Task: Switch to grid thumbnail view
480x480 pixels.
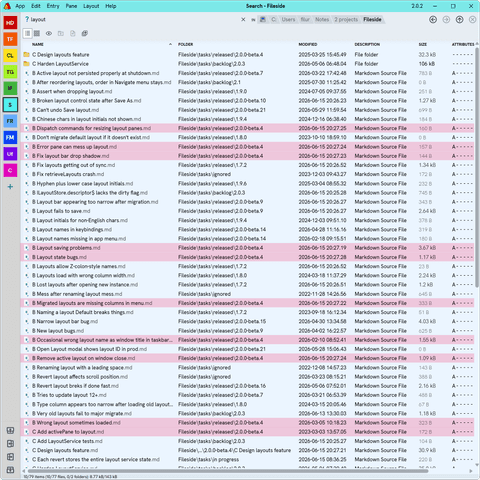Action: [37, 33]
